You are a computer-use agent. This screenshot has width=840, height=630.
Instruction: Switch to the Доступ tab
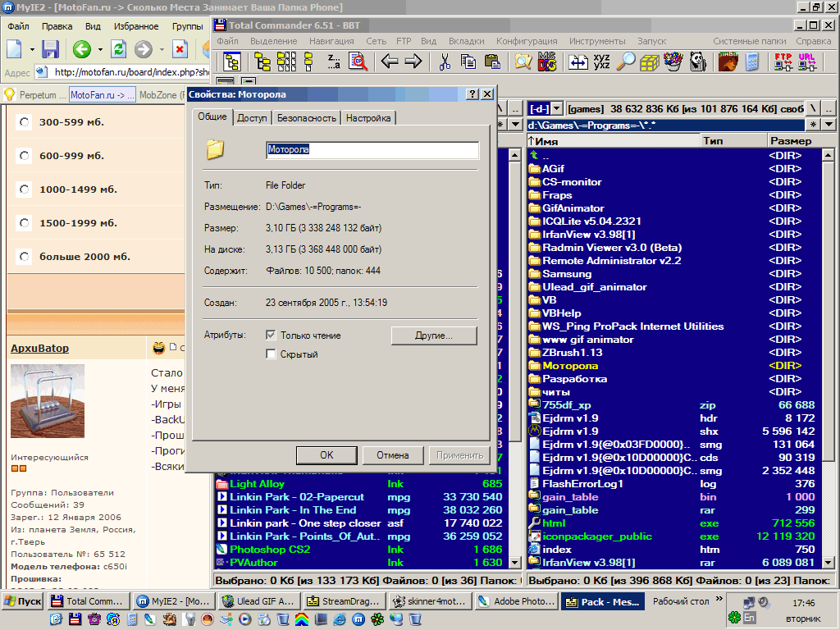[252, 118]
